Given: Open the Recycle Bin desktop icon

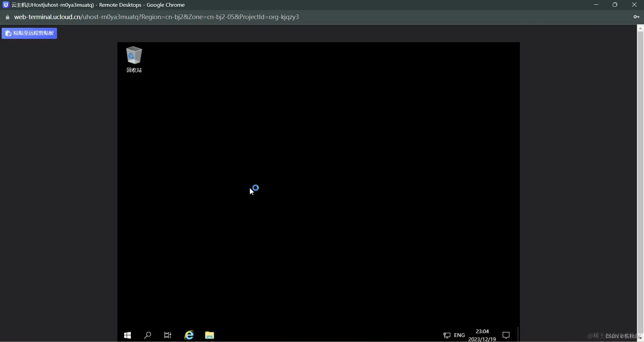Looking at the screenshot, I should (x=134, y=59).
